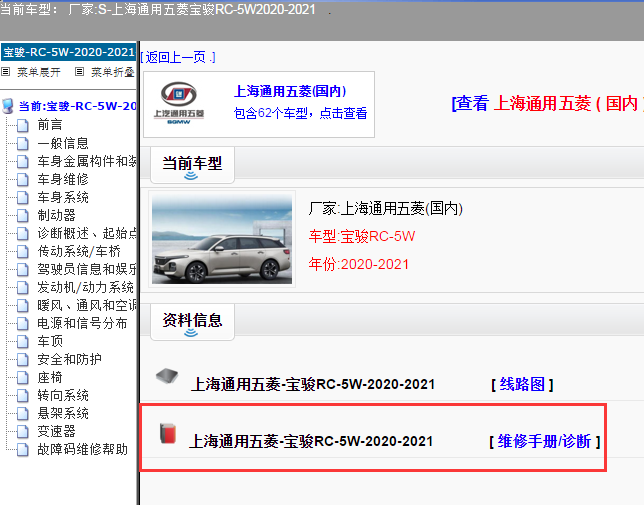Click the title text above the 线路图 row
The height and width of the screenshot is (505, 644).
(x=313, y=385)
